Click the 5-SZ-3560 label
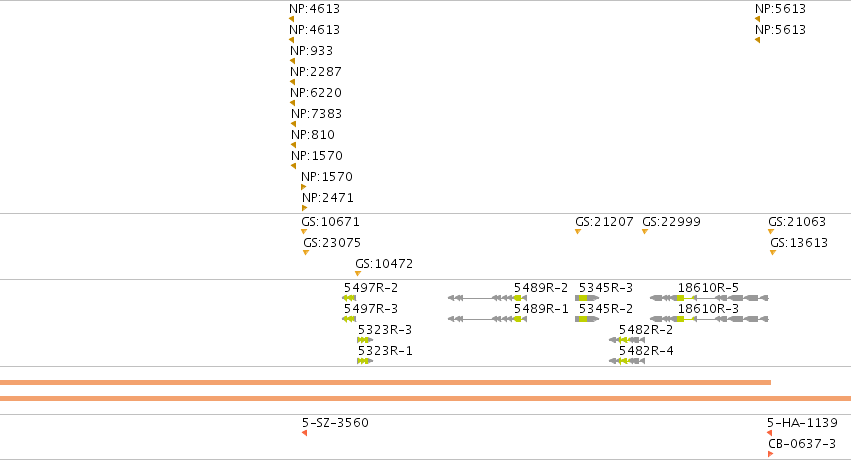This screenshot has width=851, height=460. coord(335,423)
